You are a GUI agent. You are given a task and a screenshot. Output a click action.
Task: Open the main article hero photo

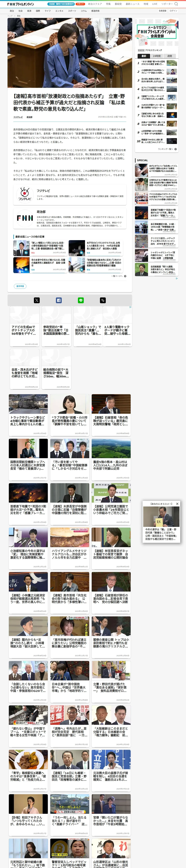70,53
